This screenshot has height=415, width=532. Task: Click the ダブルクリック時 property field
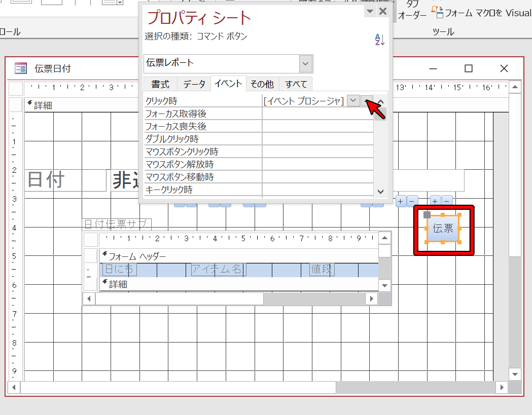[x=317, y=139]
